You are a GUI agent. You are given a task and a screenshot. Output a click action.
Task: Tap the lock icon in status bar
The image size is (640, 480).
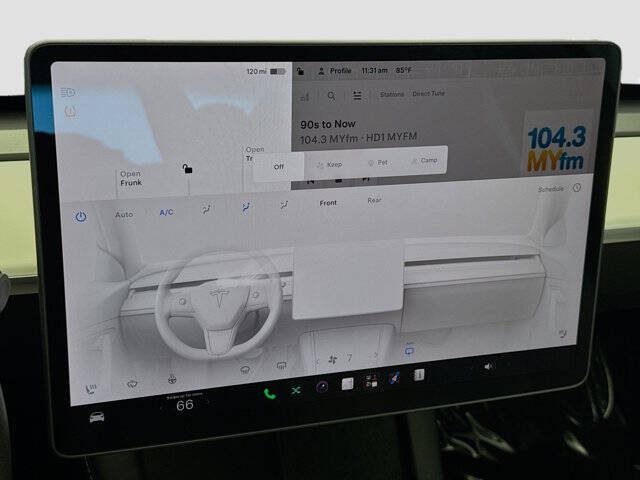[300, 71]
